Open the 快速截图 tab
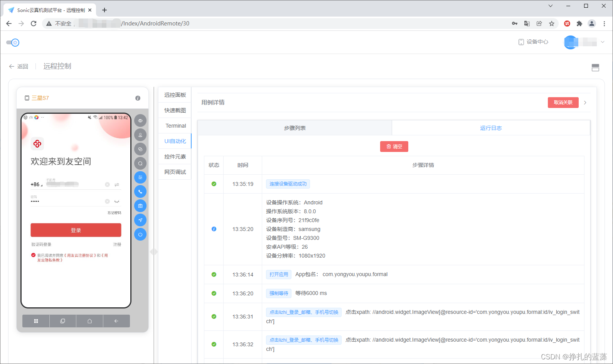 point(175,110)
